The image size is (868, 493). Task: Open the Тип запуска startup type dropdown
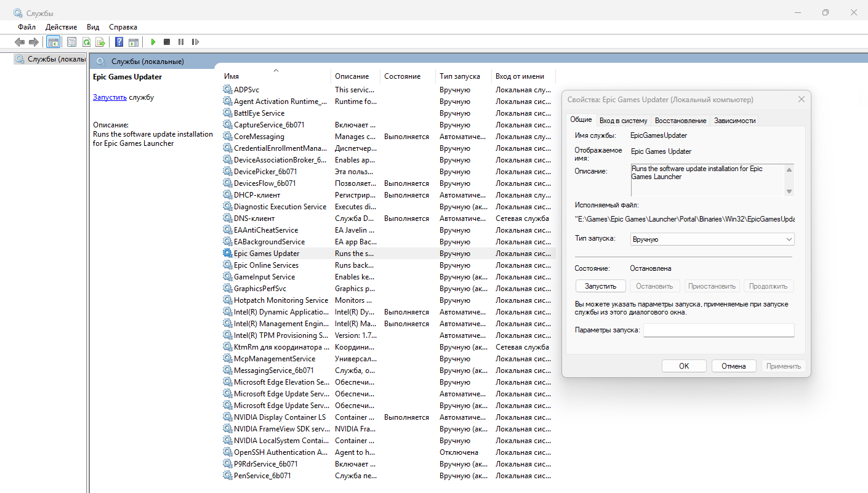[712, 239]
